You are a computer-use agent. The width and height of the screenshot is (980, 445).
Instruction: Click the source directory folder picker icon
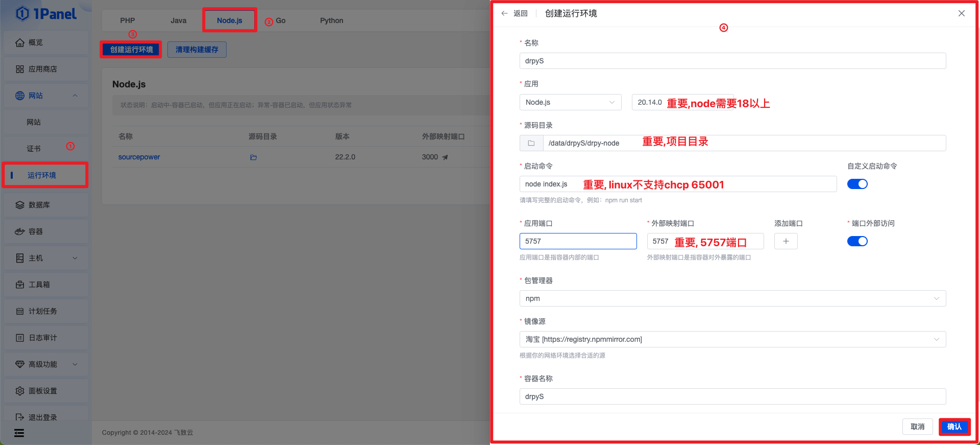point(531,143)
